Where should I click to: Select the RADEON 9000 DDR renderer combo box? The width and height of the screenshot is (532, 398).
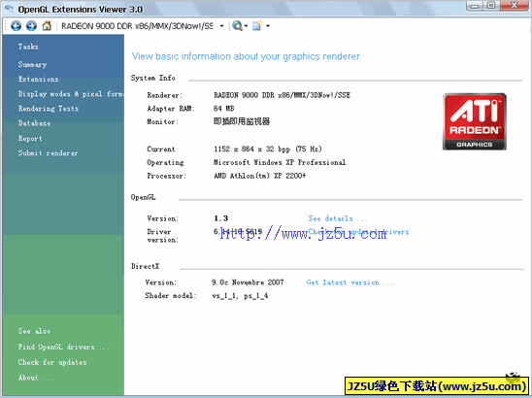[142, 26]
